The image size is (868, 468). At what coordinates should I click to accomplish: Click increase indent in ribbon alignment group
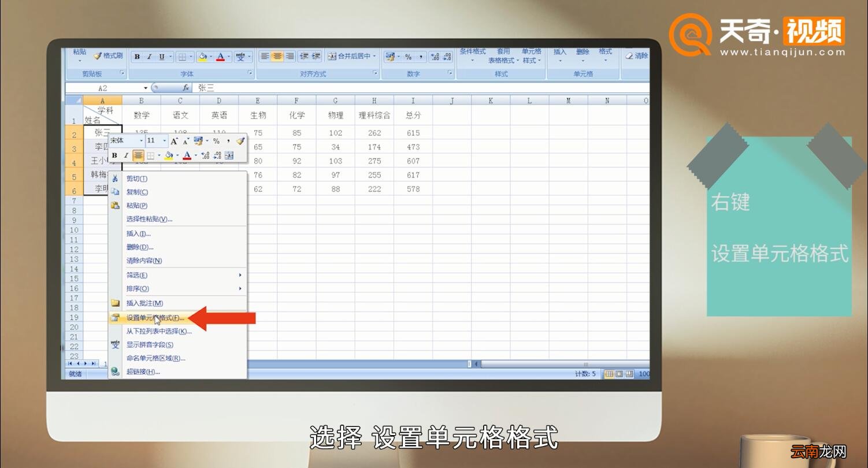click(x=316, y=56)
